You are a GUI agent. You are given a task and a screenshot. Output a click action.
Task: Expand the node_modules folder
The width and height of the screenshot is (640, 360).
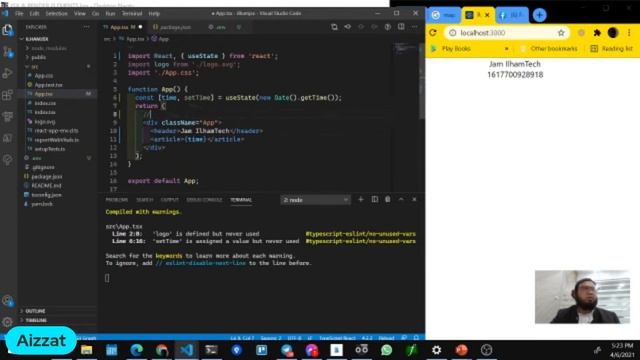[x=49, y=48]
